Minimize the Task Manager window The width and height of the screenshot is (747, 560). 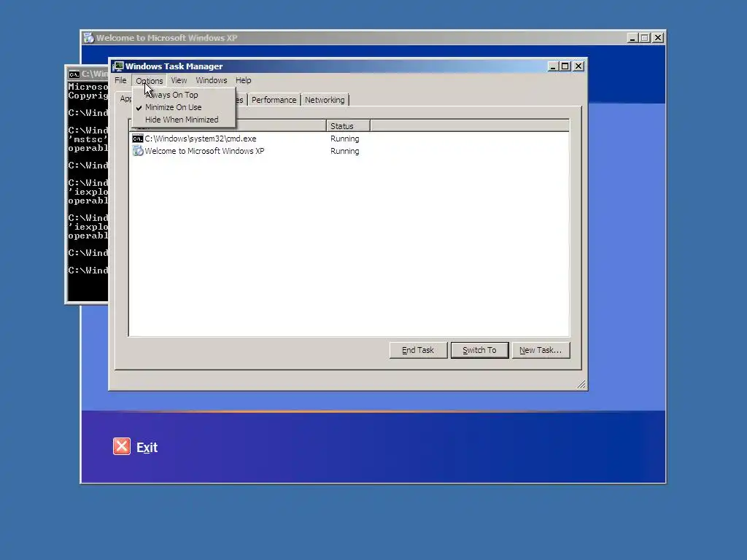coord(553,66)
